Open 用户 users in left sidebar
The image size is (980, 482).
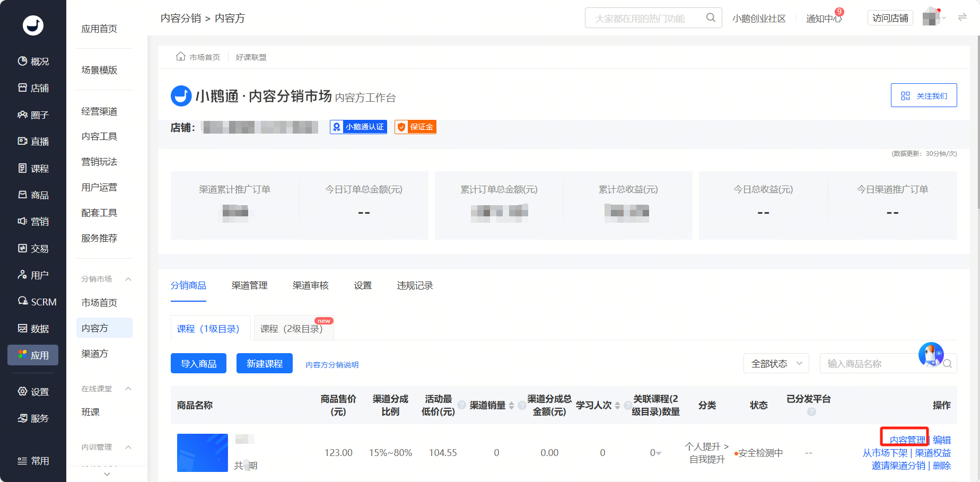click(33, 275)
